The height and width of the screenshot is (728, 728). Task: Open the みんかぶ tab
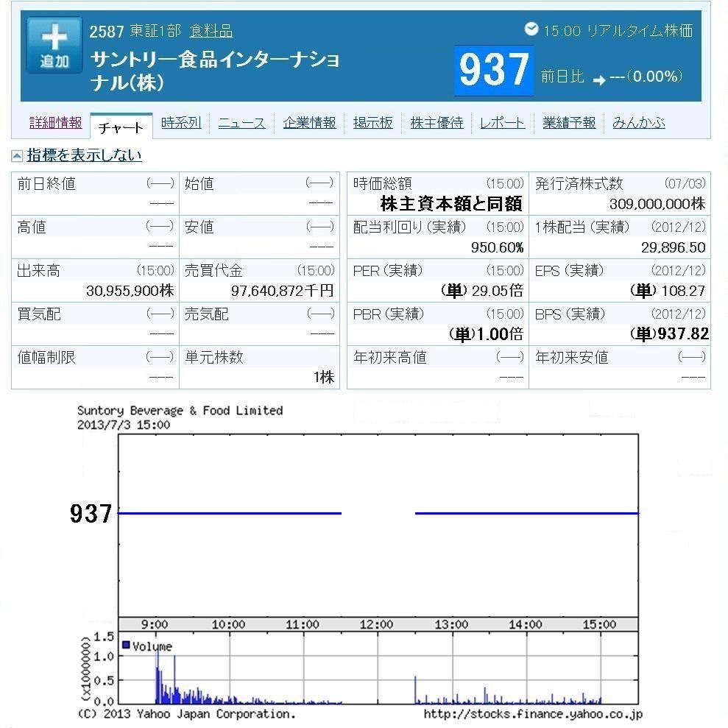(639, 123)
